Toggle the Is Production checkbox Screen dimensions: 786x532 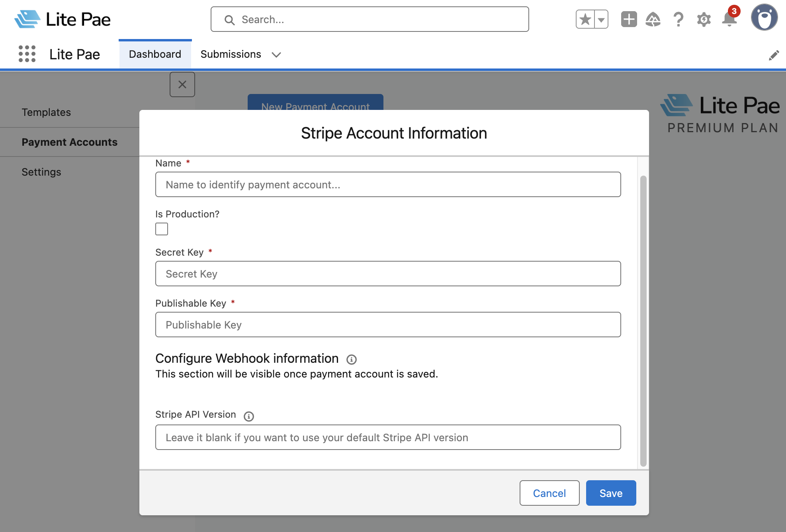[x=162, y=229]
